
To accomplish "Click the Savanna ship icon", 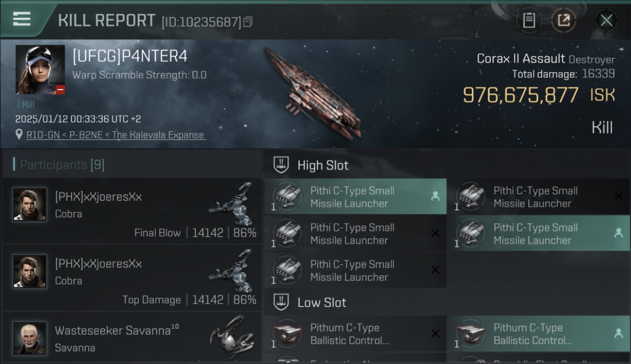I will [232, 337].
